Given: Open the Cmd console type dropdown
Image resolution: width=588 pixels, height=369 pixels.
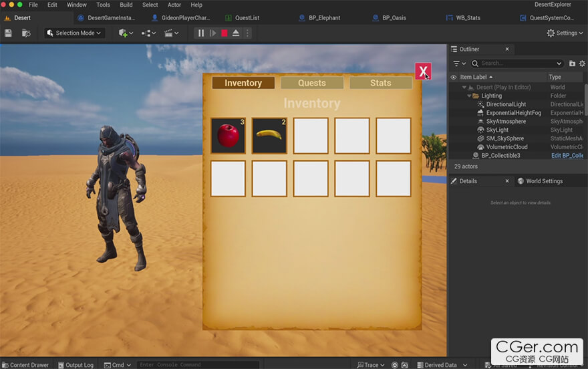Looking at the screenshot, I should point(117,365).
